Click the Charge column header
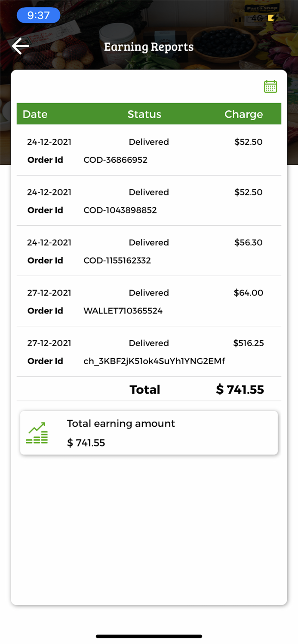Screen dimensions: 298x644 click(x=243, y=114)
